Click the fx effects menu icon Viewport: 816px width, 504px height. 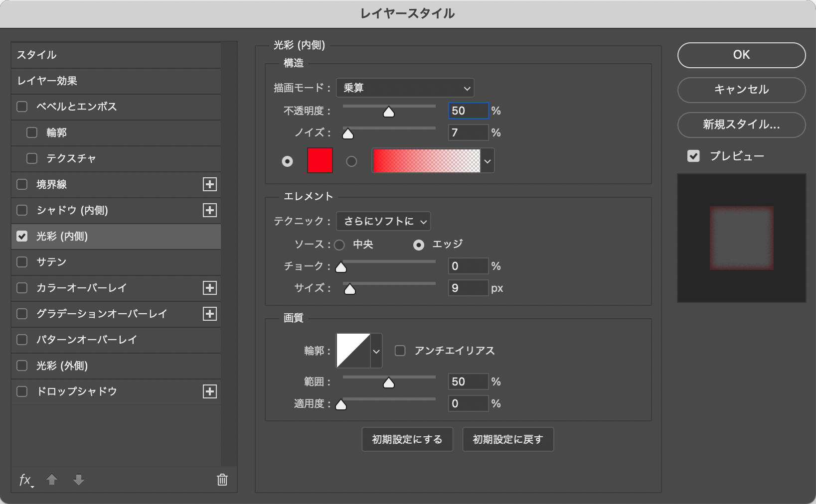25,480
